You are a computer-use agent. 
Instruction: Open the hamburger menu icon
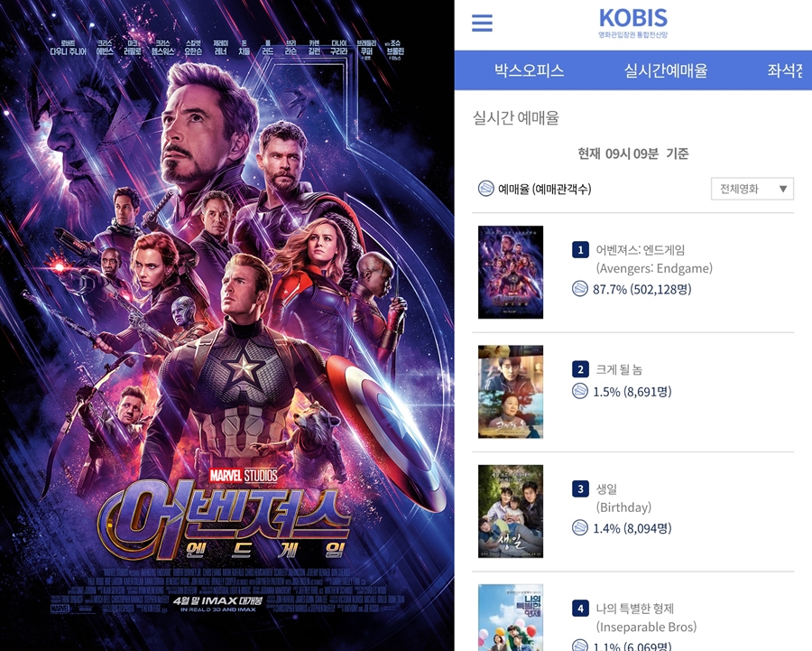[x=482, y=23]
